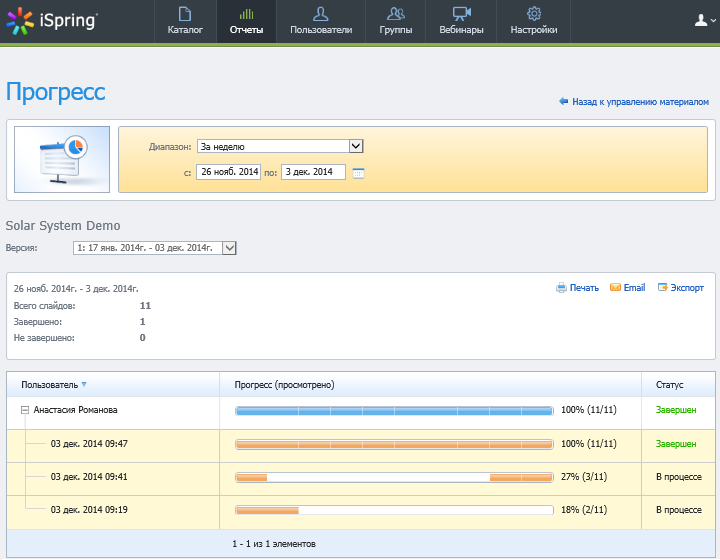Open the Настройки tab
Viewport: 720px width, 560px height.
coord(534,21)
